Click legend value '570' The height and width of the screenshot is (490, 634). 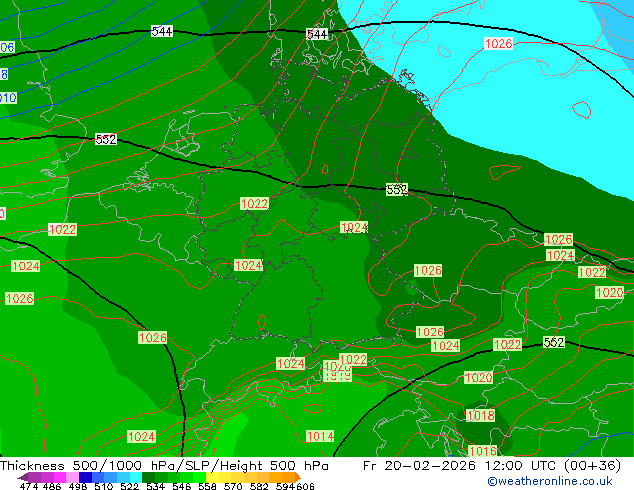point(233,486)
